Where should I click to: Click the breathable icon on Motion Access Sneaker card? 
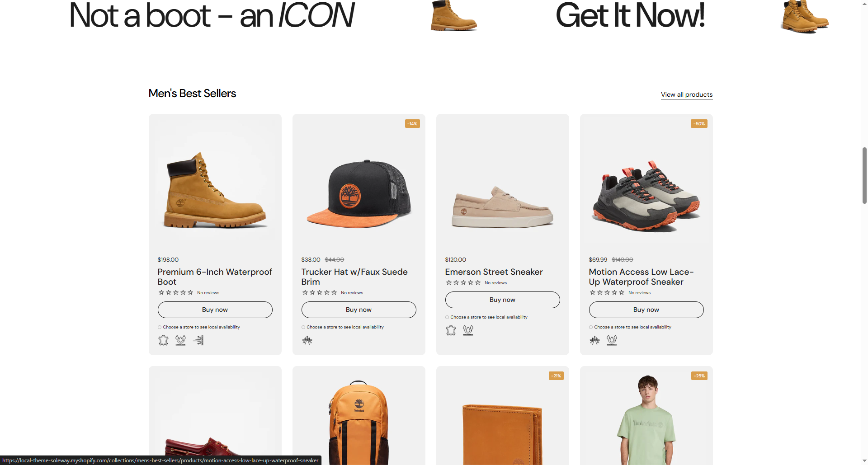(594, 340)
